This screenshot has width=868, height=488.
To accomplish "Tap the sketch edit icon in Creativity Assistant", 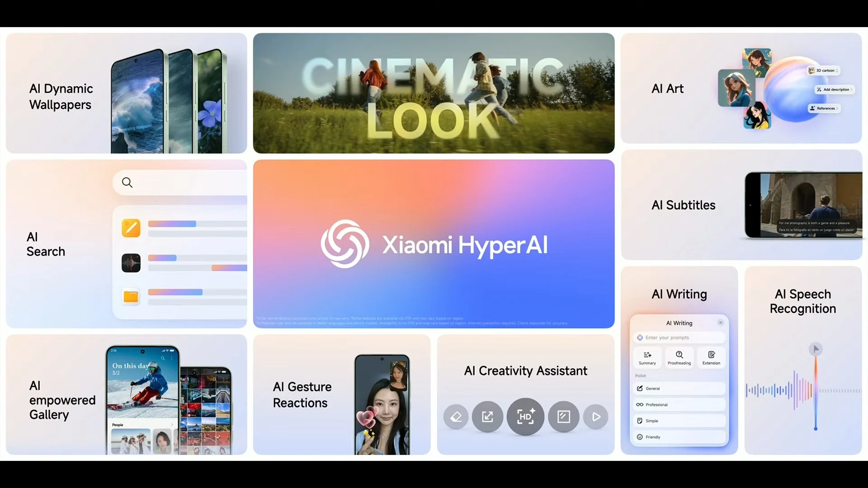I will click(x=564, y=417).
